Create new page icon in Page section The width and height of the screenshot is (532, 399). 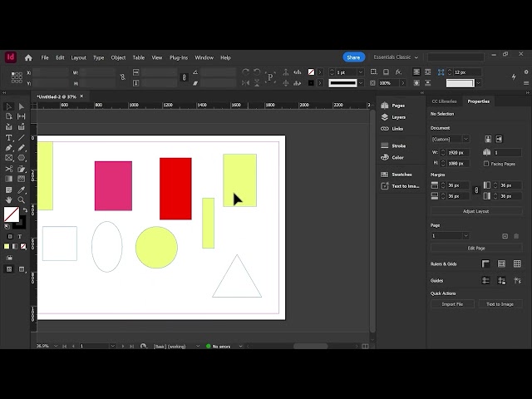point(505,236)
